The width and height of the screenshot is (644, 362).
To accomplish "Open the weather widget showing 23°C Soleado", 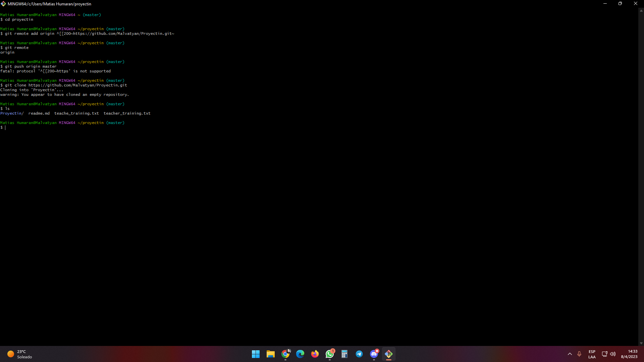I will (x=19, y=354).
